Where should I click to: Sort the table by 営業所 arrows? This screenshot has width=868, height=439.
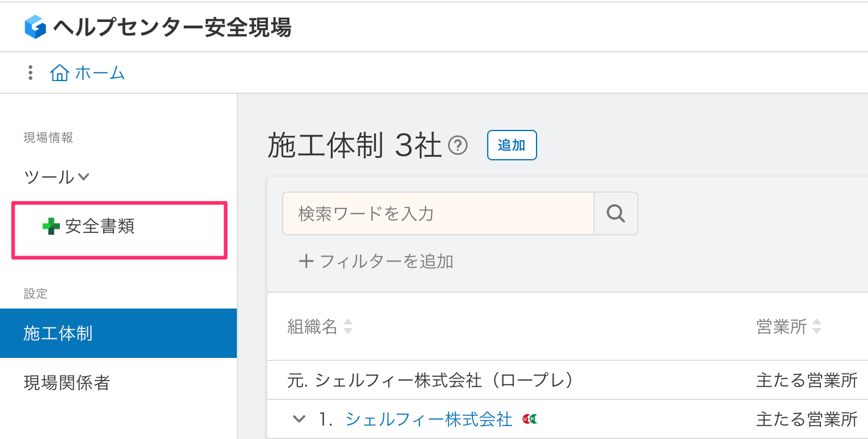coord(816,327)
